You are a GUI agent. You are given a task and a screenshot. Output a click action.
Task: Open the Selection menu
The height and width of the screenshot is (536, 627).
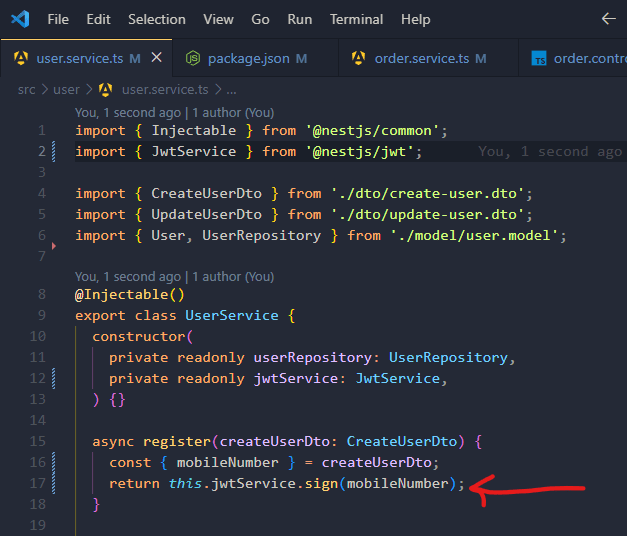[157, 19]
